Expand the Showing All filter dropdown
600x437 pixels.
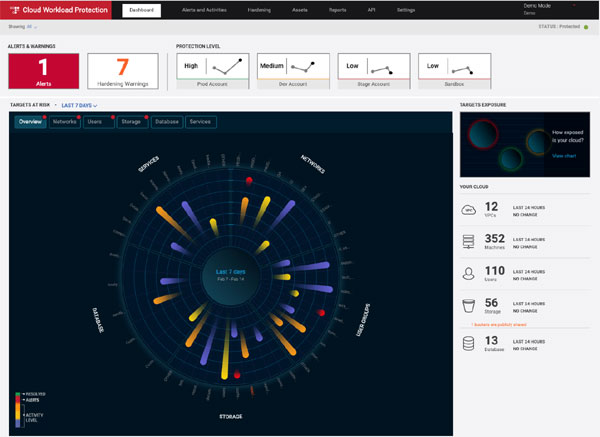(21, 27)
